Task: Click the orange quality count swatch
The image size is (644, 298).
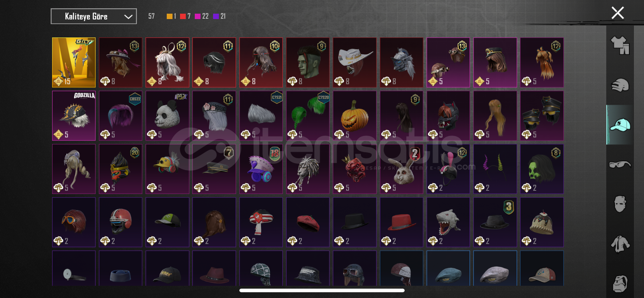Action: click(170, 16)
